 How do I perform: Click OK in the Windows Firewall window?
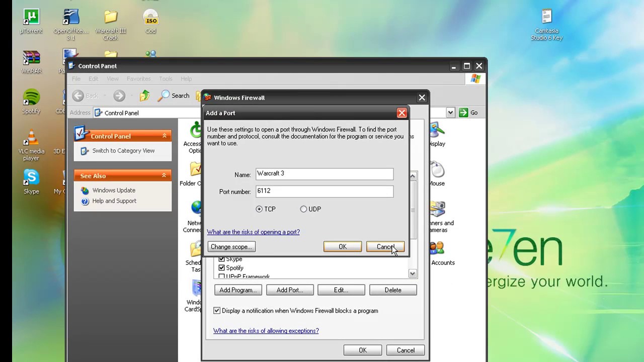[x=363, y=350]
